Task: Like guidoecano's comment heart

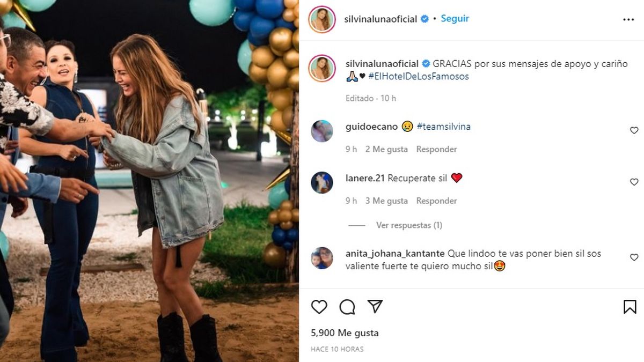Action: [x=634, y=130]
